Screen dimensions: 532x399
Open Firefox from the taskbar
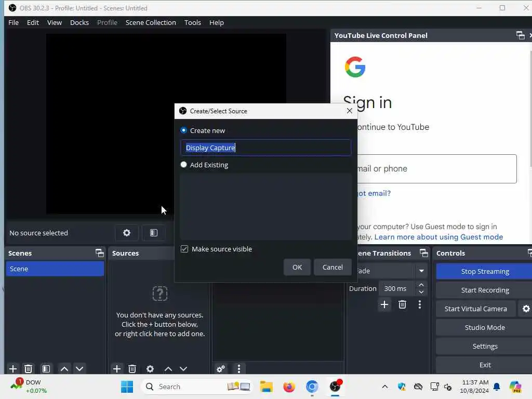289,387
